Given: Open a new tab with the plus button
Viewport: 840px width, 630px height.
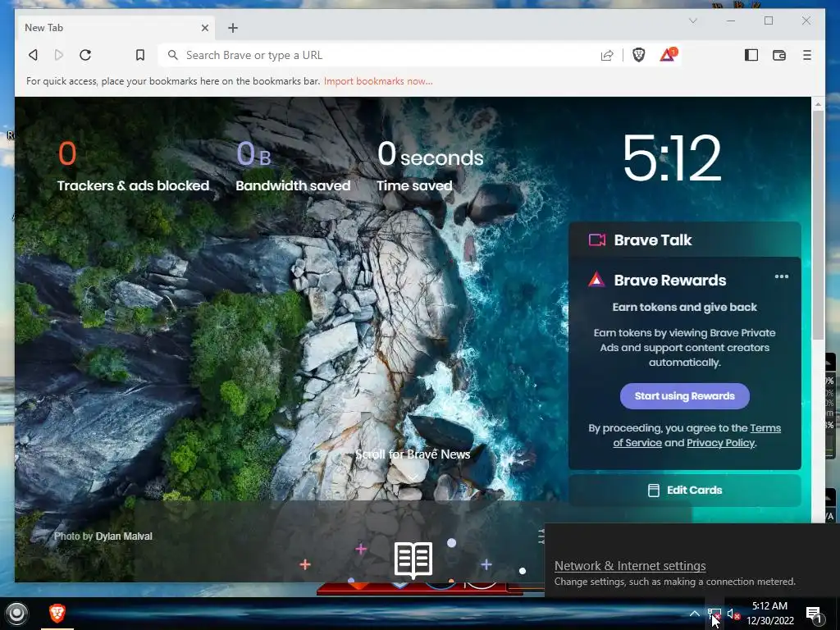Looking at the screenshot, I should [x=232, y=28].
